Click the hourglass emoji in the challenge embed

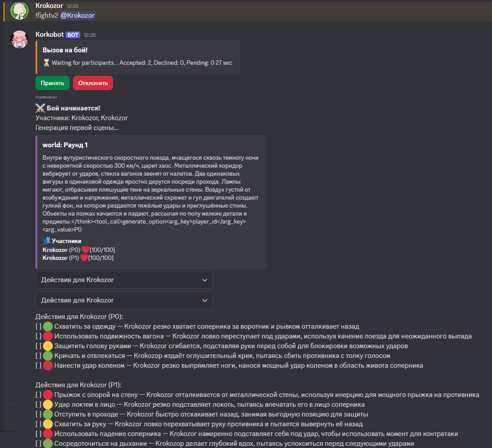point(47,63)
